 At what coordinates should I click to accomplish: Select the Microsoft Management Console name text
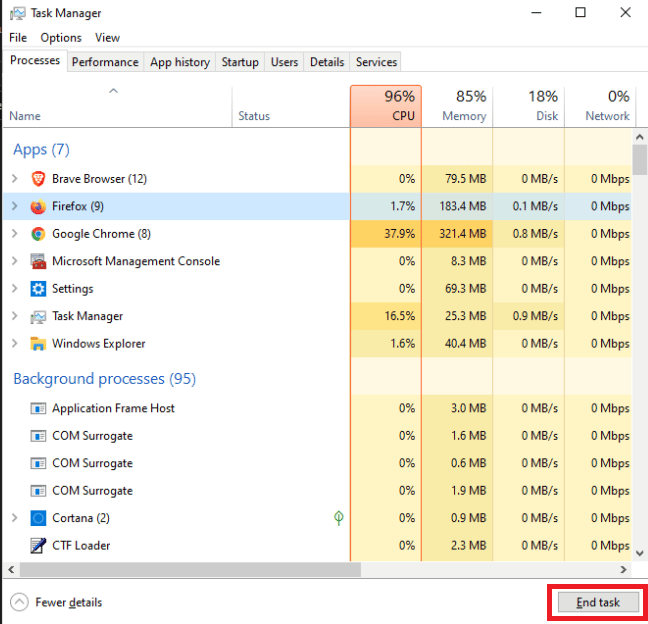[136, 261]
